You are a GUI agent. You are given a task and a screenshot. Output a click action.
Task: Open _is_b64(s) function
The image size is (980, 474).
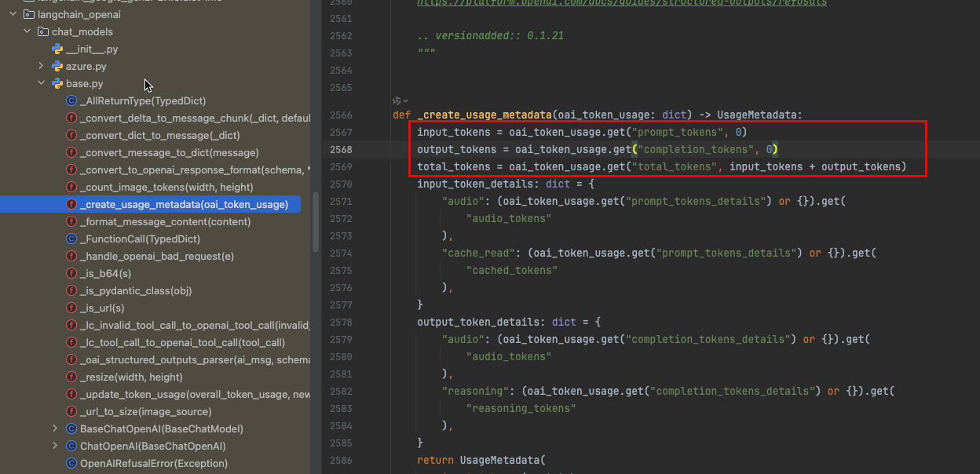106,273
